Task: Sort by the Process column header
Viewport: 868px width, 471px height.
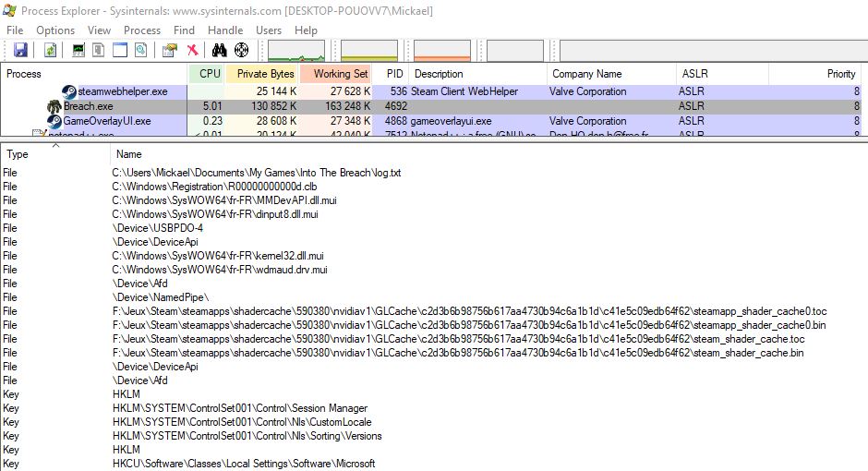Action: [94, 74]
